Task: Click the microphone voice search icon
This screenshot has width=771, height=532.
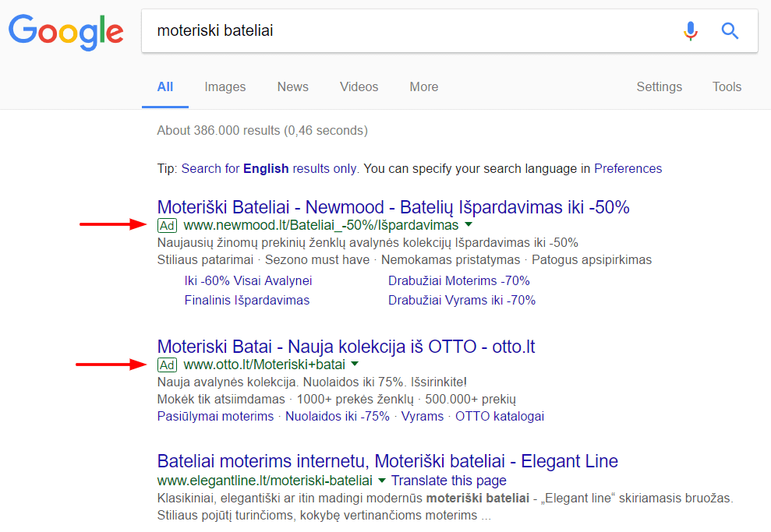Action: point(690,30)
